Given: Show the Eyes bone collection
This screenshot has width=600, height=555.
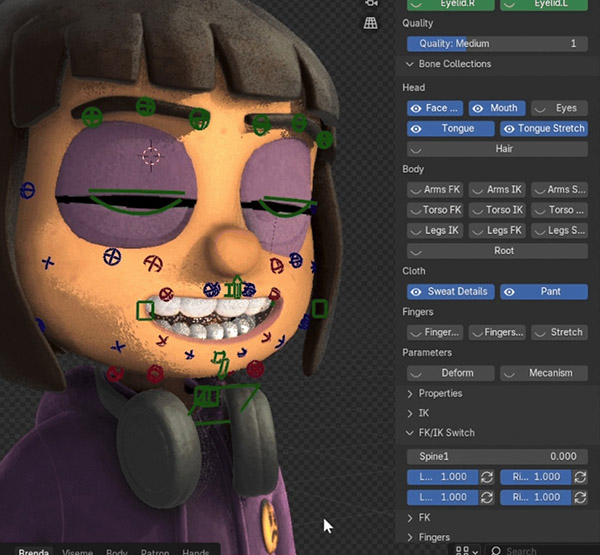Looking at the screenshot, I should click(x=558, y=108).
